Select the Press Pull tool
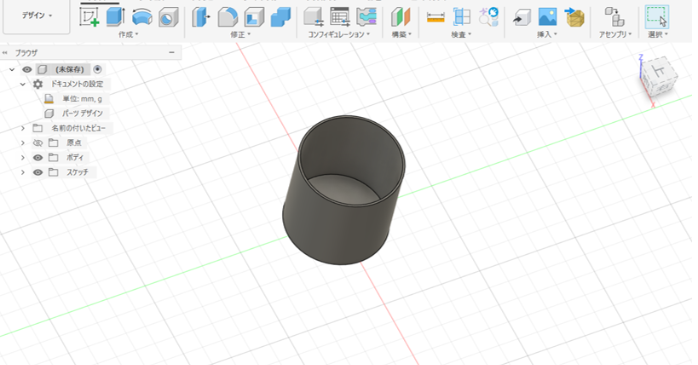The image size is (698, 365). (x=201, y=17)
